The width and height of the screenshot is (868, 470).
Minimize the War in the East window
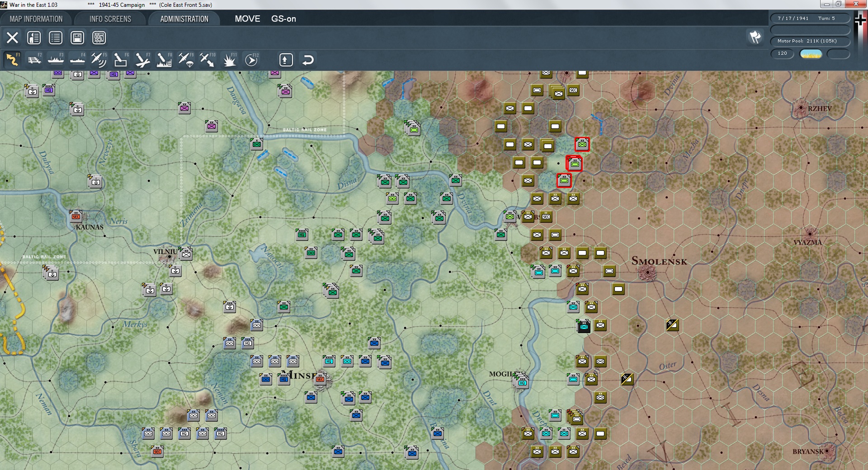pyautogui.click(x=827, y=4)
